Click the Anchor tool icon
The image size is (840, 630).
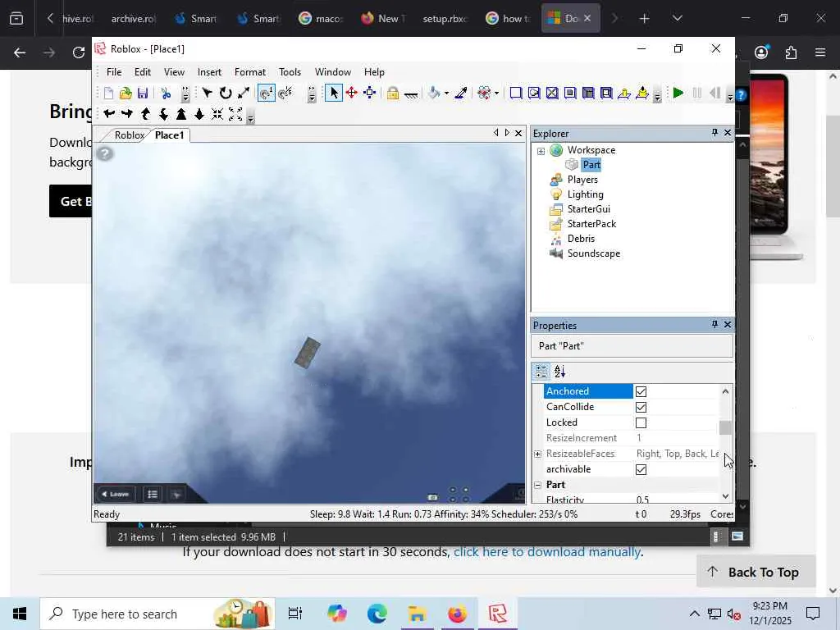[x=411, y=94]
